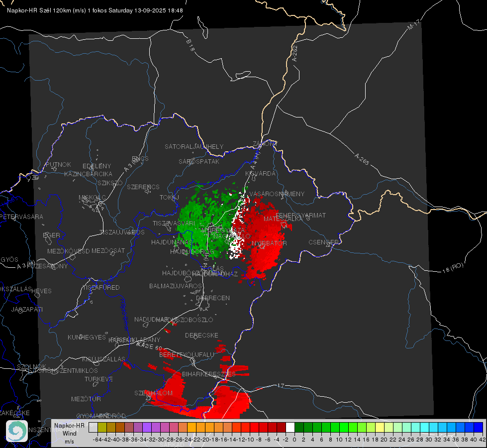Click the KUNHEGYES label

pyautogui.click(x=87, y=337)
